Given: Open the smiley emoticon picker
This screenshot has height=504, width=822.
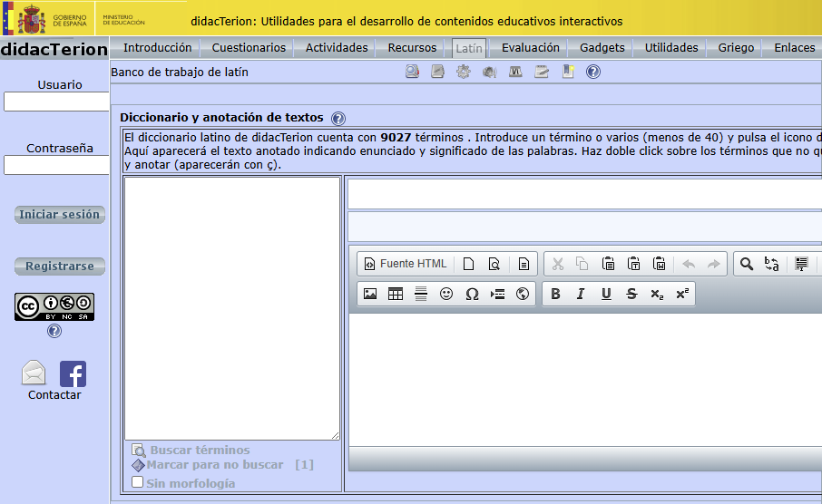Looking at the screenshot, I should point(446,294).
